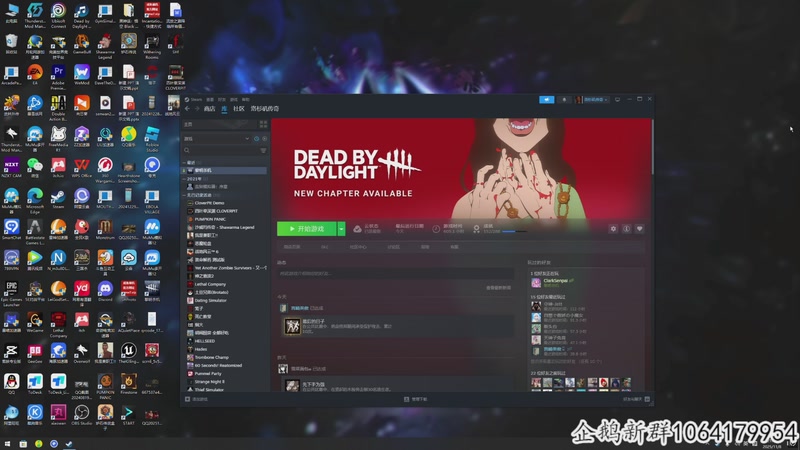Click the cloud status icon on game page
Screen dimensions: 800x450
coord(358,229)
